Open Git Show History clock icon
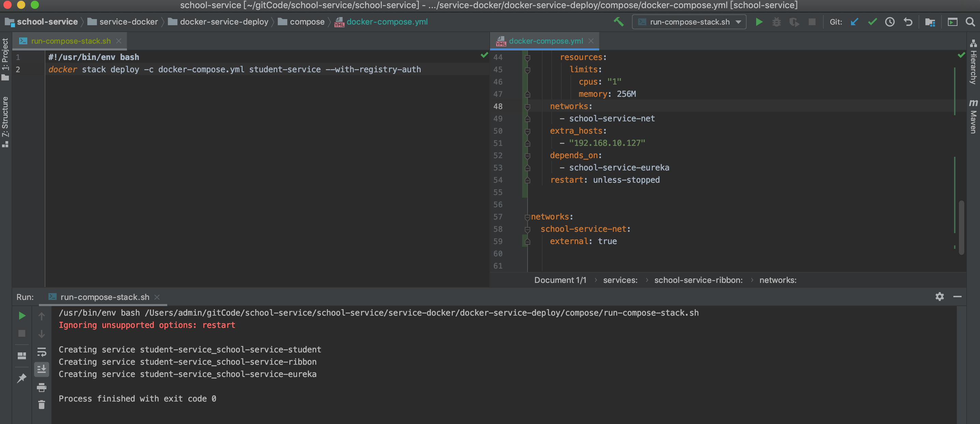980x424 pixels. pos(890,22)
